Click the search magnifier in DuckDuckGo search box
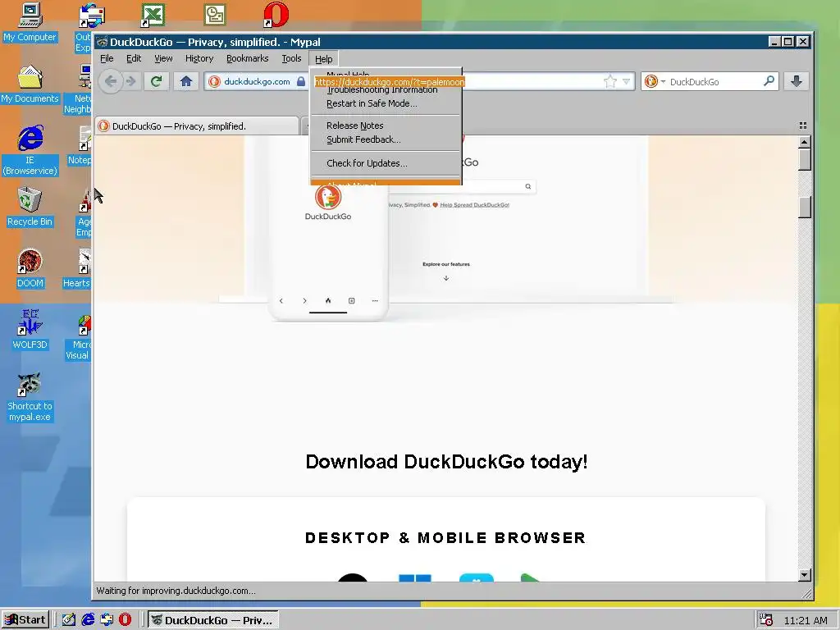Viewport: 840px width, 630px height. (769, 81)
